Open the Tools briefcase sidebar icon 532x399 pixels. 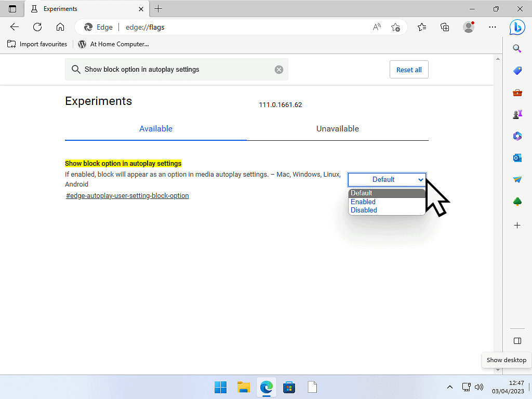(x=517, y=93)
